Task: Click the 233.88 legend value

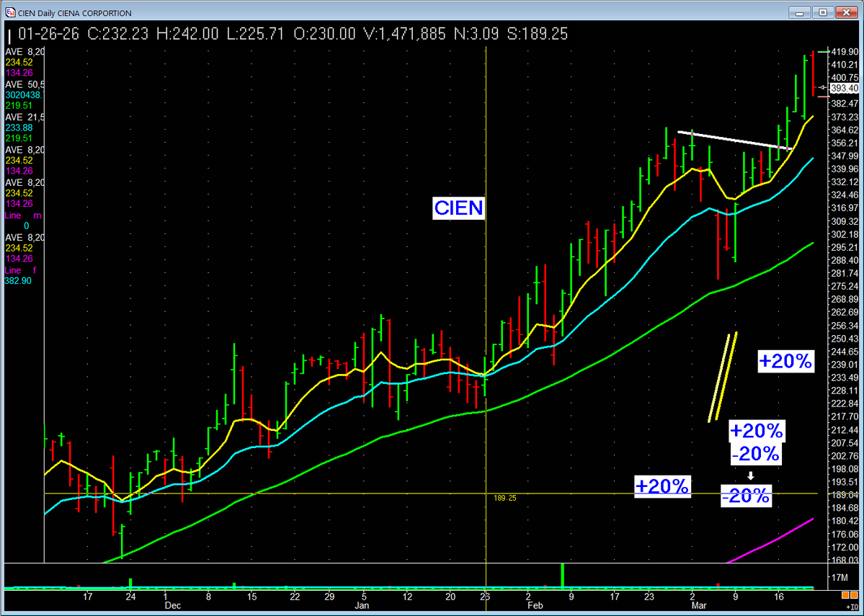Action: [19, 128]
